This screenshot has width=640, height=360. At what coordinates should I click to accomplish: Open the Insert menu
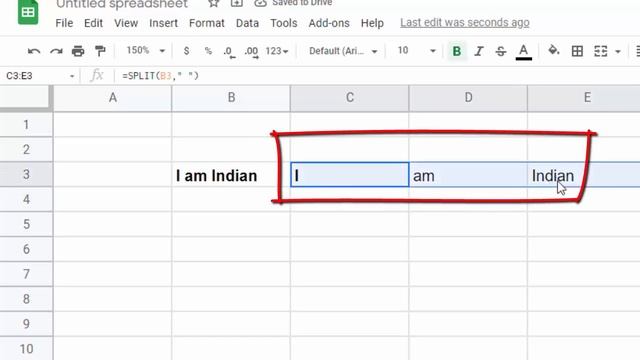(163, 23)
